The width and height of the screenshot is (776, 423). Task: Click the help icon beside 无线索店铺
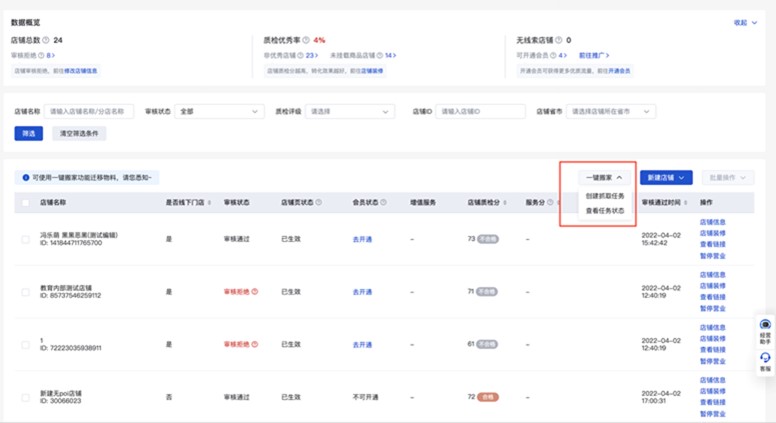[x=559, y=40]
